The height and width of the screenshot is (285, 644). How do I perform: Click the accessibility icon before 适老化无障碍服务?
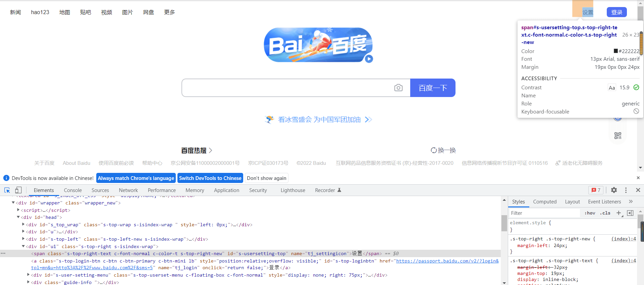558,163
